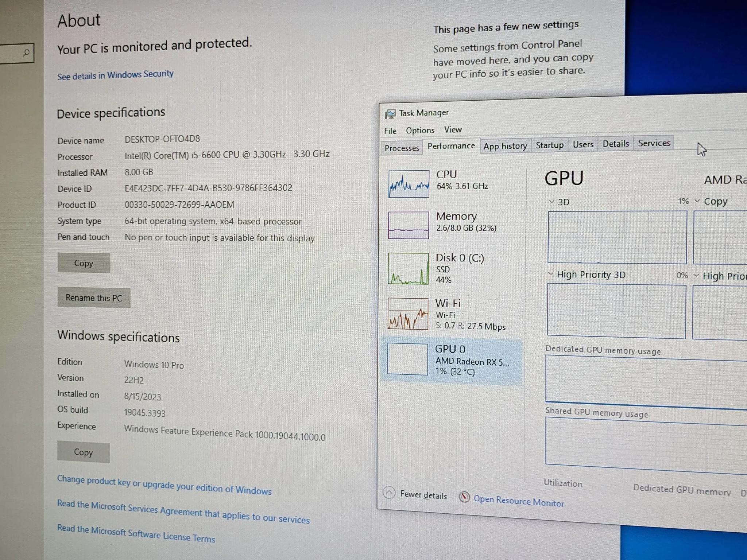Click the OS build 19045.3393 value
This screenshot has height=560, width=747.
[144, 413]
